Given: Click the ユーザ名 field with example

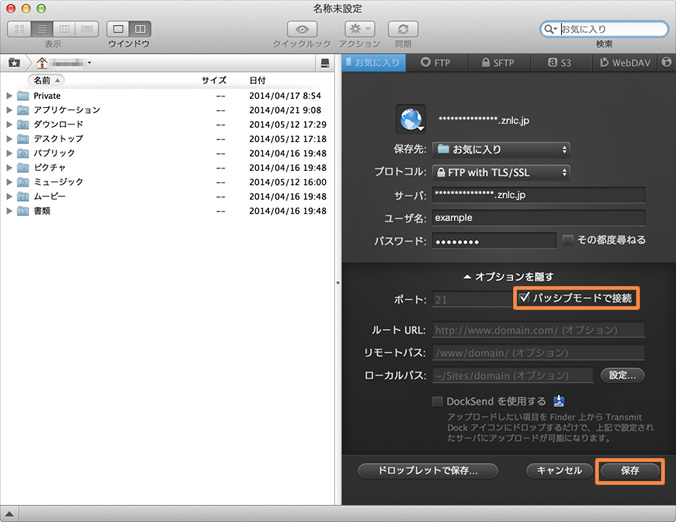Looking at the screenshot, I should (538, 218).
